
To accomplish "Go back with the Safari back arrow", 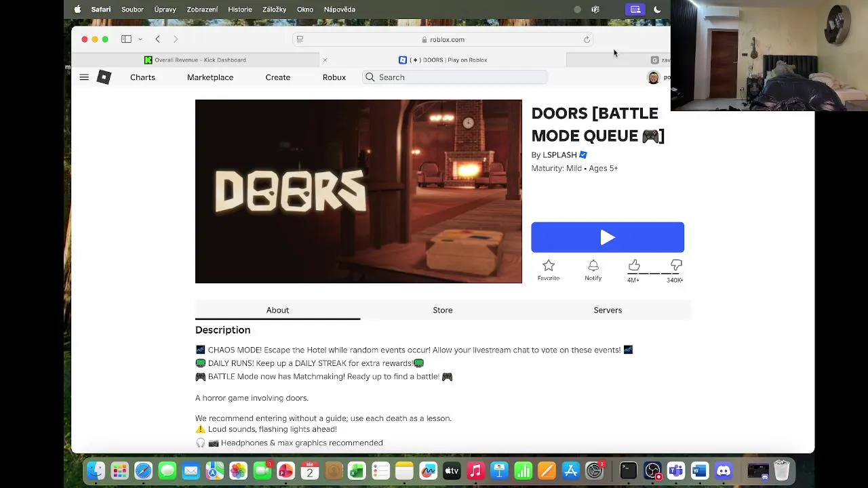I will [157, 39].
